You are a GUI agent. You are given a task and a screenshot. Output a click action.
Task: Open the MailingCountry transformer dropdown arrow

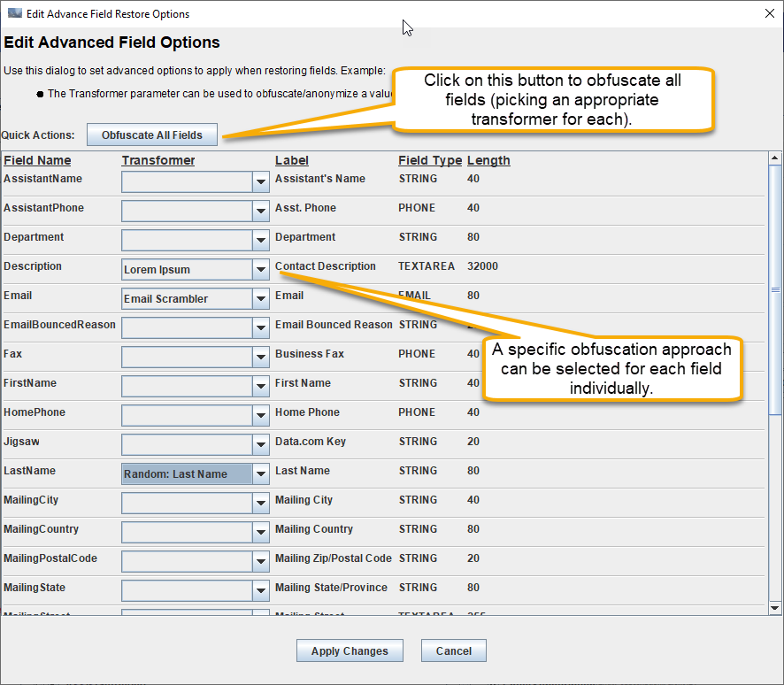(261, 533)
